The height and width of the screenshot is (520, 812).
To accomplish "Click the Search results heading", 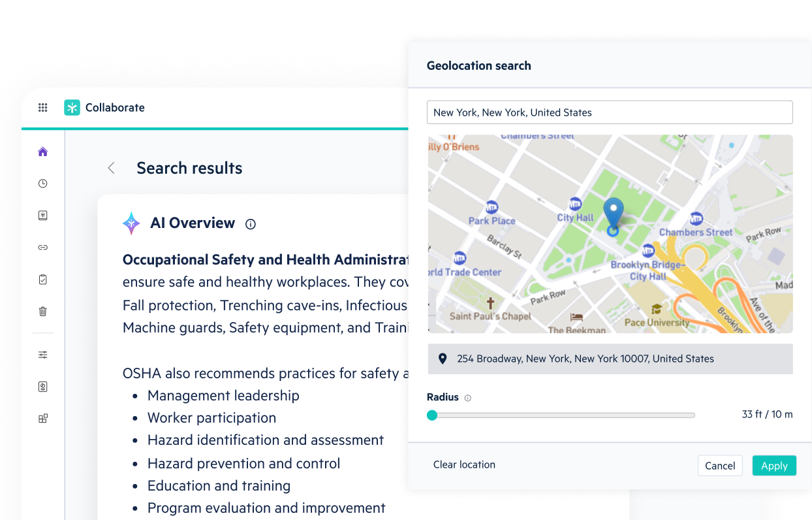I will (189, 168).
